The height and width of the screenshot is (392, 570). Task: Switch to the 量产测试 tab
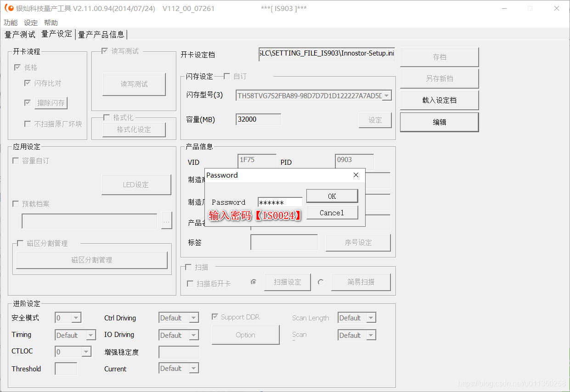[x=20, y=34]
